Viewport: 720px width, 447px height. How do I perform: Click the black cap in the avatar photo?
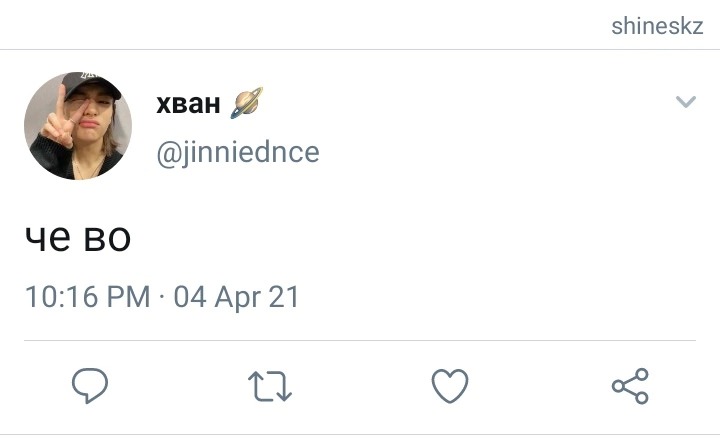(91, 84)
